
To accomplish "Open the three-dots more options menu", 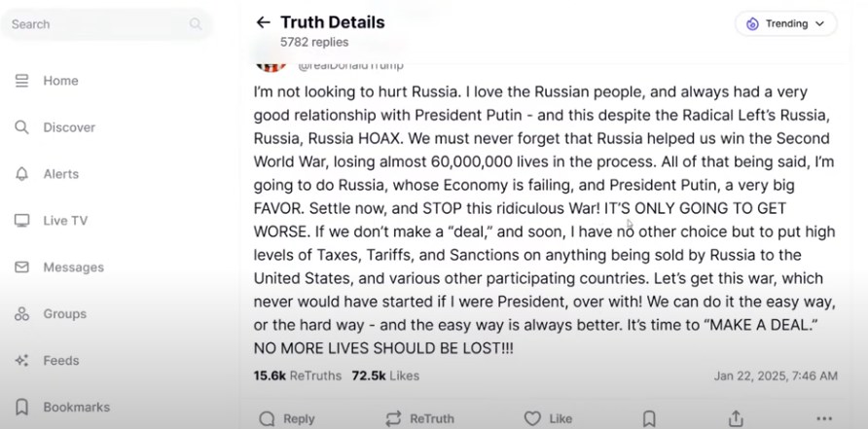I will click(x=824, y=418).
